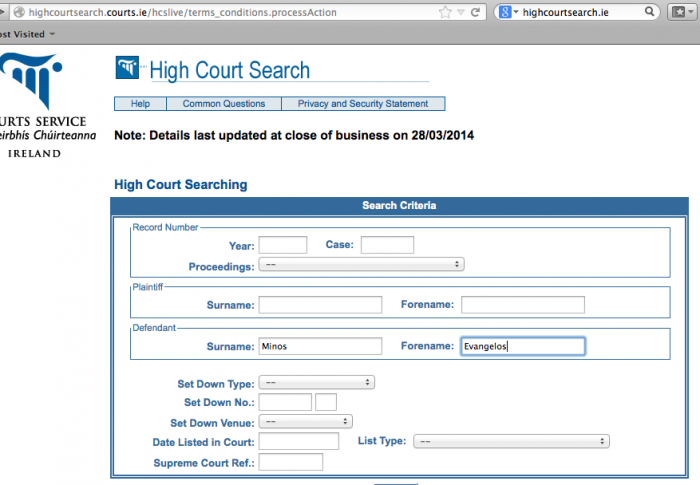Screen dimensions: 700x485
Task: Click the High Court Searching heading
Action: [x=181, y=184]
